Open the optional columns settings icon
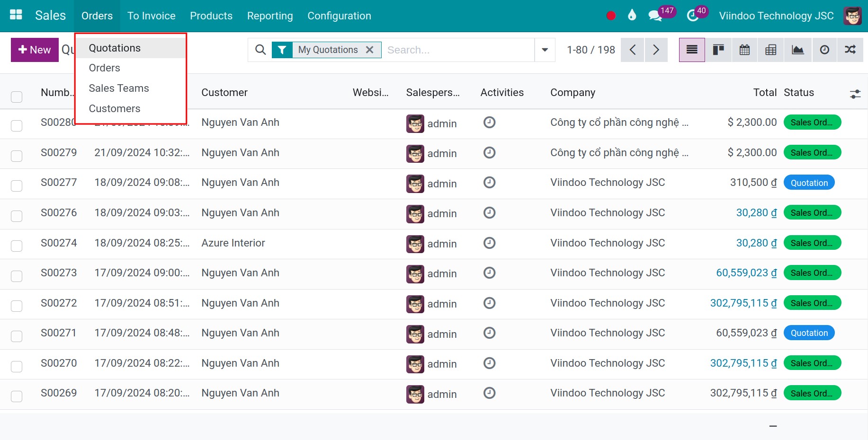The width and height of the screenshot is (868, 440). click(x=855, y=94)
